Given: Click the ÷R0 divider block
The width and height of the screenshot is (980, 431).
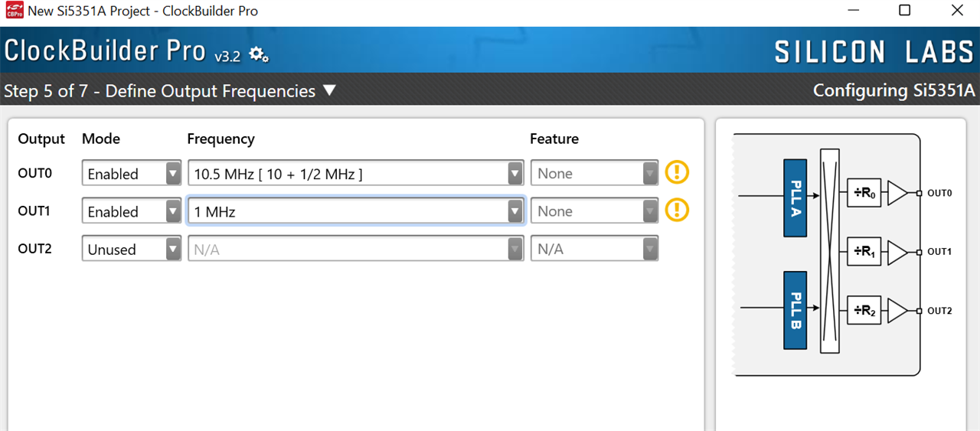Looking at the screenshot, I should (864, 193).
